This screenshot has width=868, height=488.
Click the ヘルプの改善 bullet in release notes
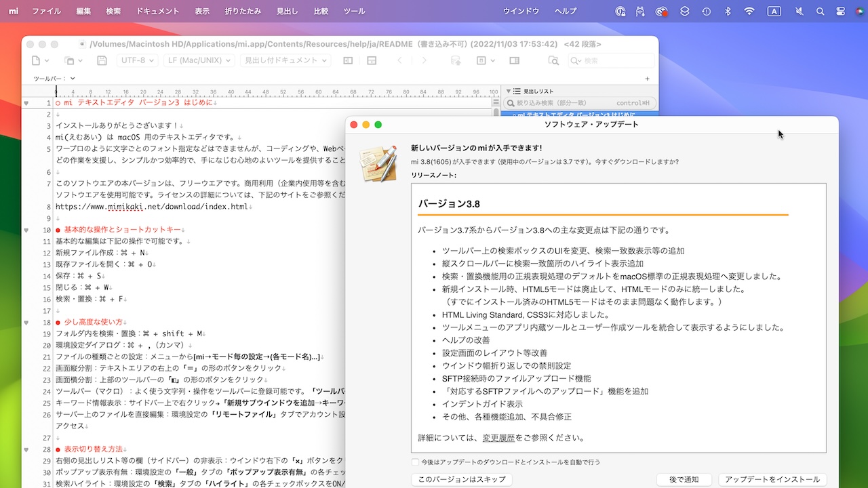coord(466,340)
